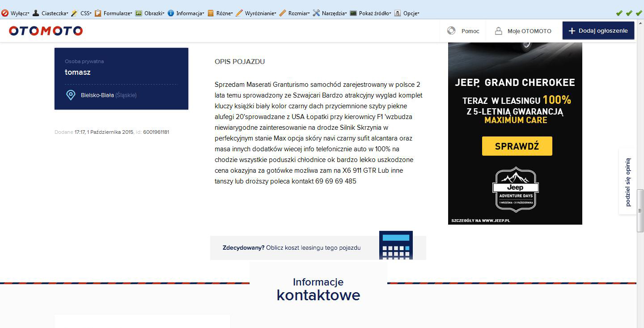The height and width of the screenshot is (328, 644).
Task: Click the Moje OTOMOTO user icon
Action: pyautogui.click(x=498, y=31)
